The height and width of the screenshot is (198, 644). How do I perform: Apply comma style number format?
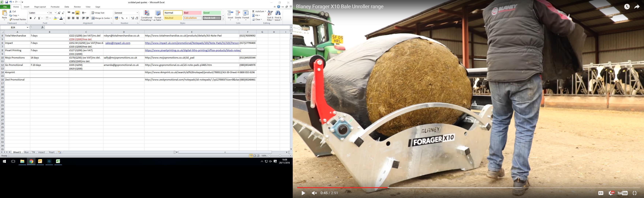[127, 18]
